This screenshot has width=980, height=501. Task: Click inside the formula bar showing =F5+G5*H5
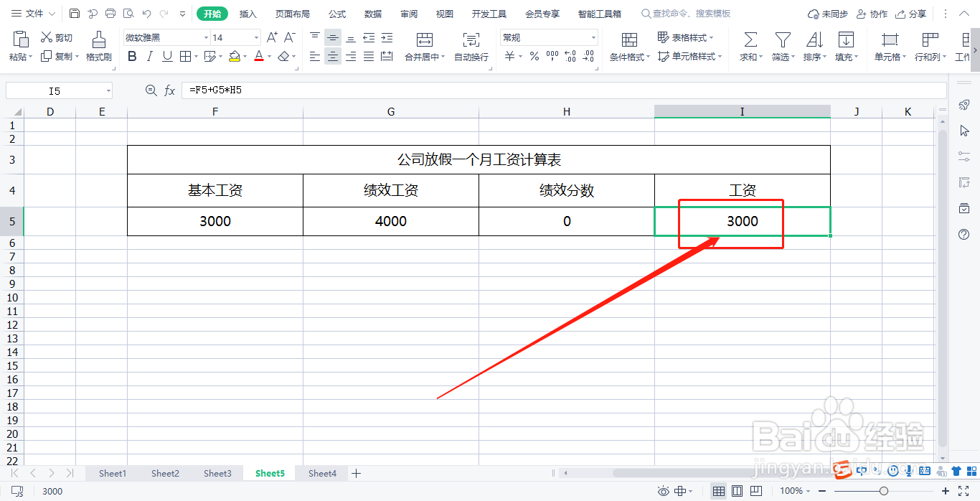[287, 90]
